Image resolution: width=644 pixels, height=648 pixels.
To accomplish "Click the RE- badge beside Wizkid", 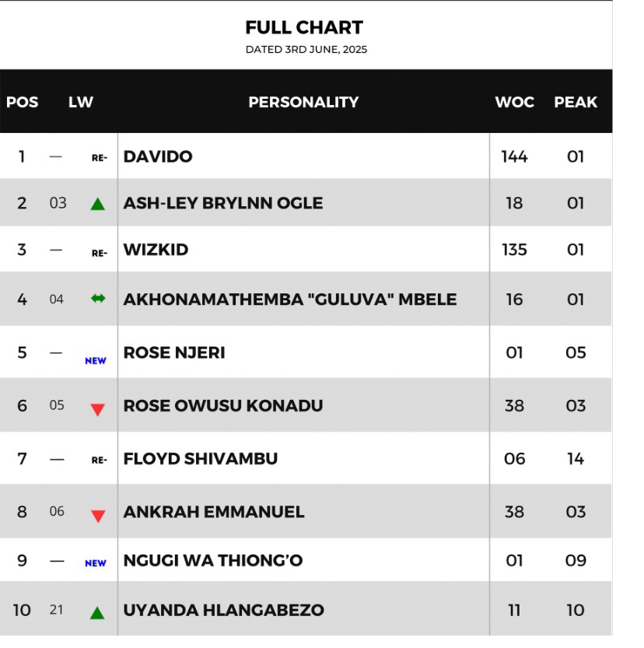I will click(x=99, y=254).
